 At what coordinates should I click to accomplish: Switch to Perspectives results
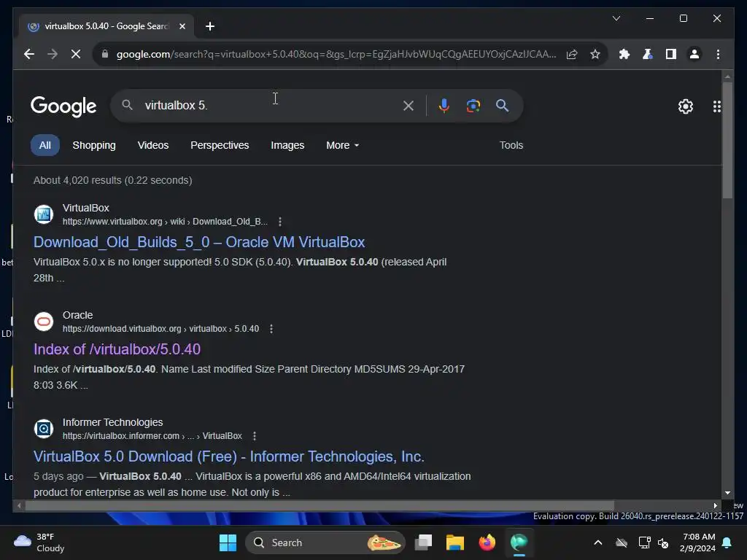(x=220, y=145)
